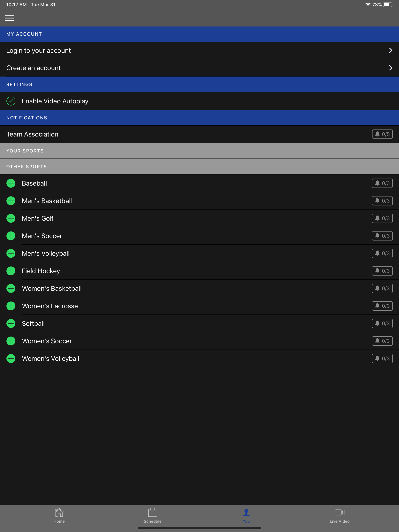
Task: Open Field Hockey notification bell
Action: (382, 271)
